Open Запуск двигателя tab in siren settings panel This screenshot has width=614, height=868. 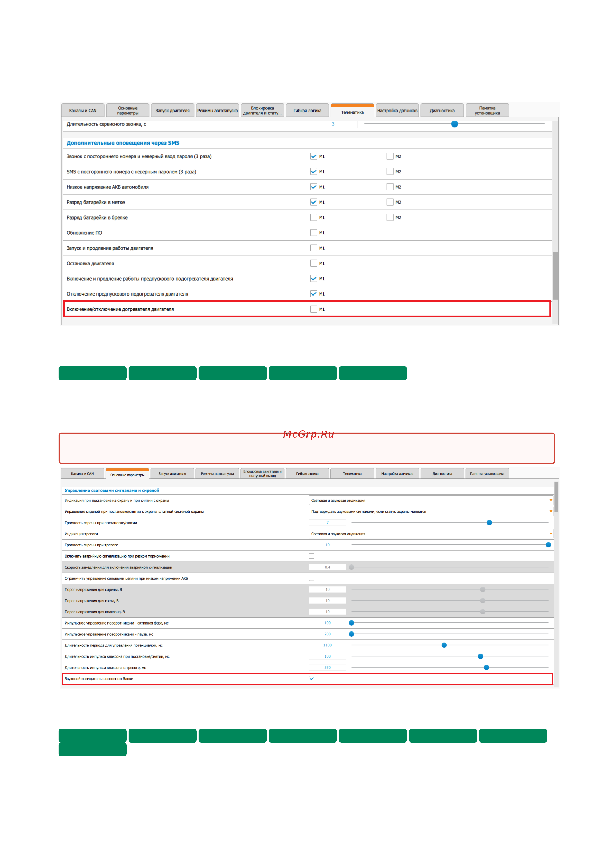[x=172, y=473]
